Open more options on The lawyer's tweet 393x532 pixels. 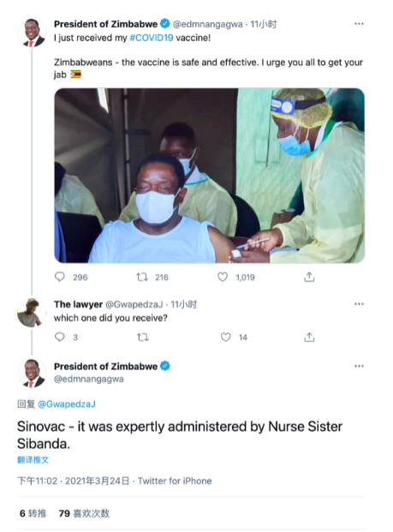coord(359,303)
